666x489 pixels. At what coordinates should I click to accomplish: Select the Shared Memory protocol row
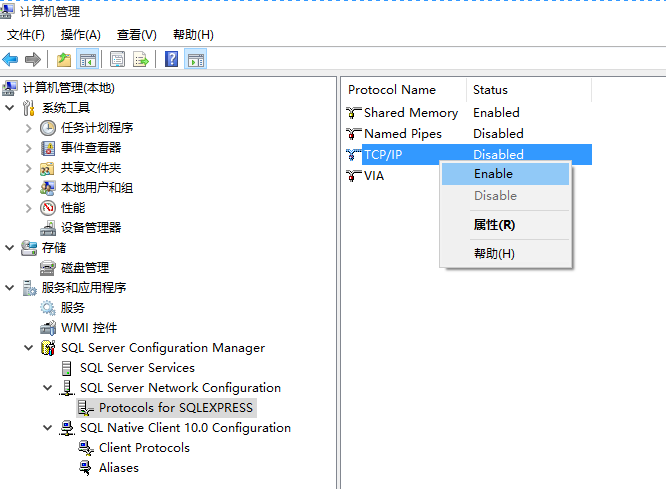click(x=468, y=113)
